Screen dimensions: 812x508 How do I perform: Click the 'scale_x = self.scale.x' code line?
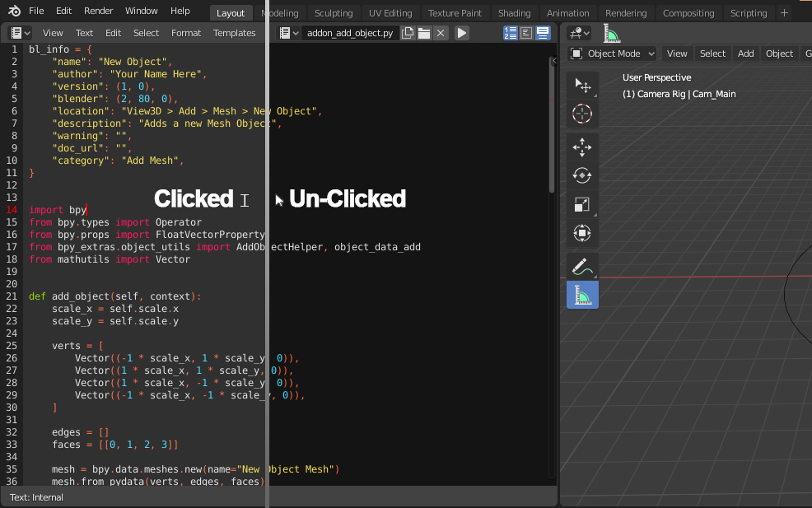click(x=115, y=309)
